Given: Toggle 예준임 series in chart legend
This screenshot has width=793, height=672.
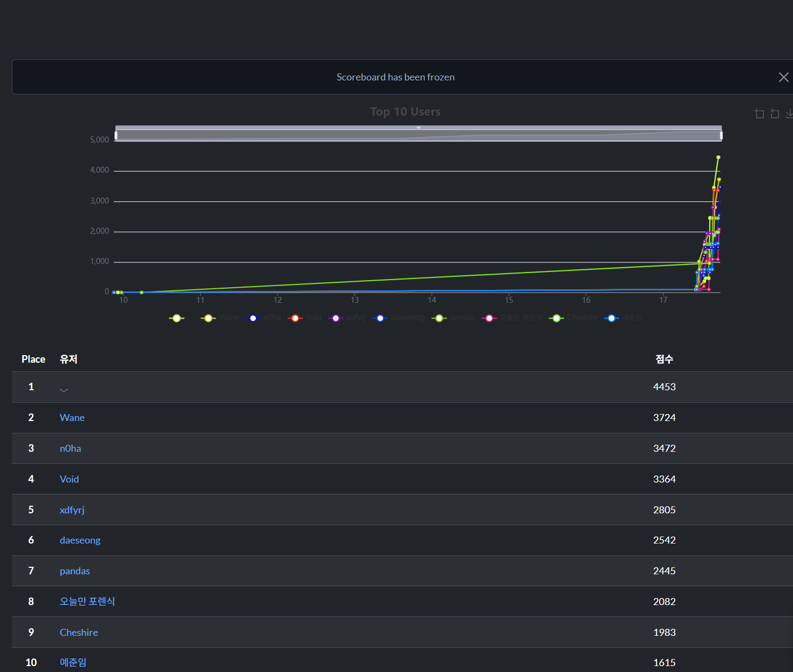Looking at the screenshot, I should 623,318.
